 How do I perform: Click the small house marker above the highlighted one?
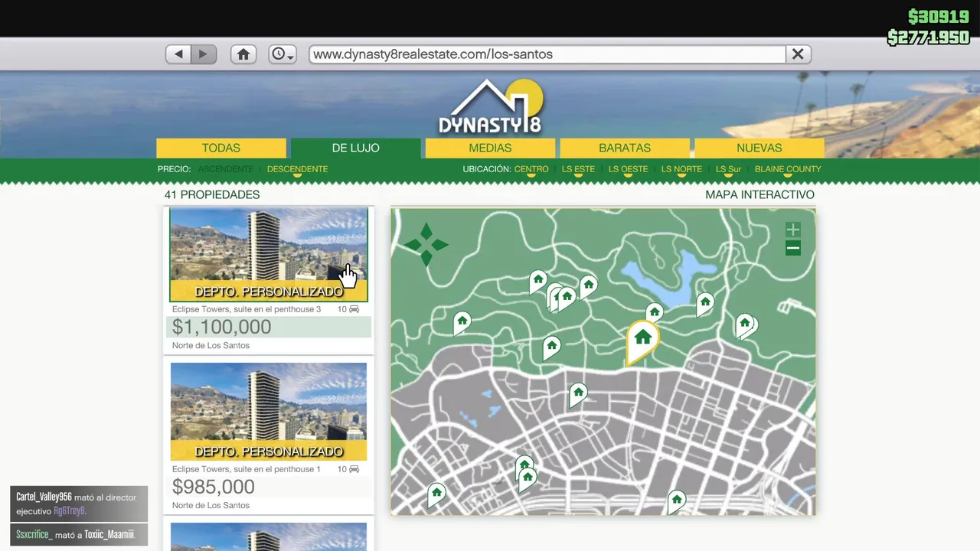[x=655, y=311]
